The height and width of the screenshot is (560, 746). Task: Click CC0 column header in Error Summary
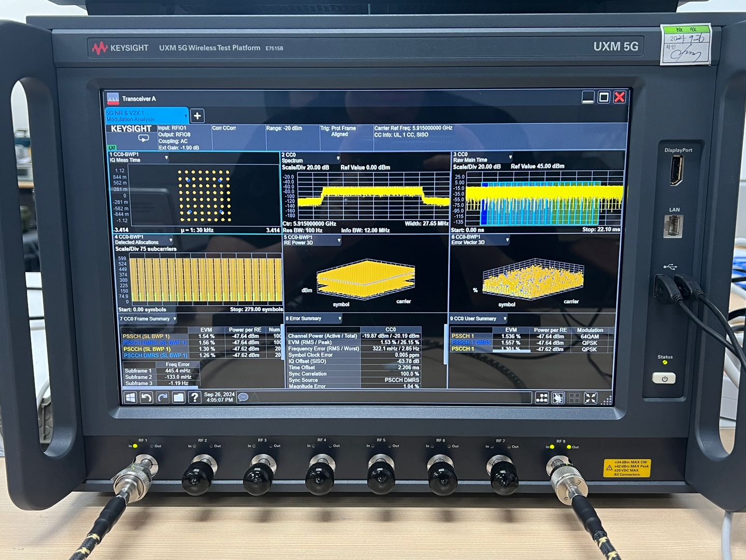(x=391, y=329)
